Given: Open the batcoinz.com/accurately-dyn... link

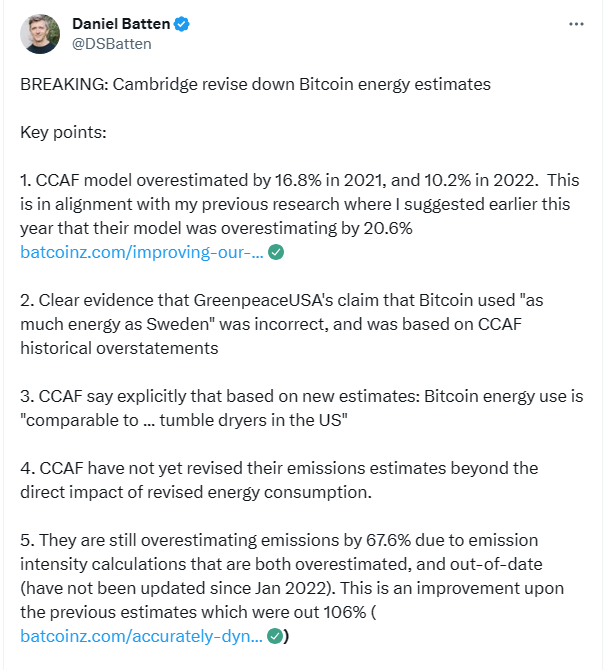Looking at the screenshot, I should click(x=141, y=636).
